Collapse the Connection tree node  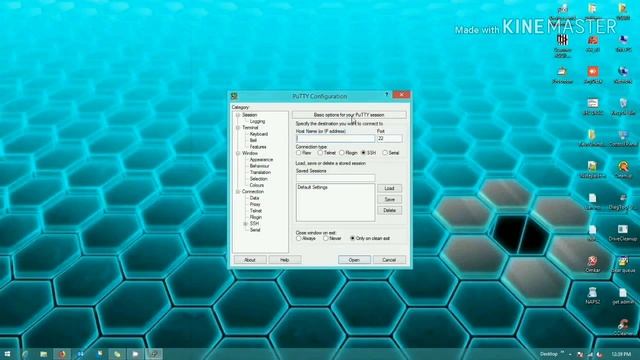click(x=238, y=191)
